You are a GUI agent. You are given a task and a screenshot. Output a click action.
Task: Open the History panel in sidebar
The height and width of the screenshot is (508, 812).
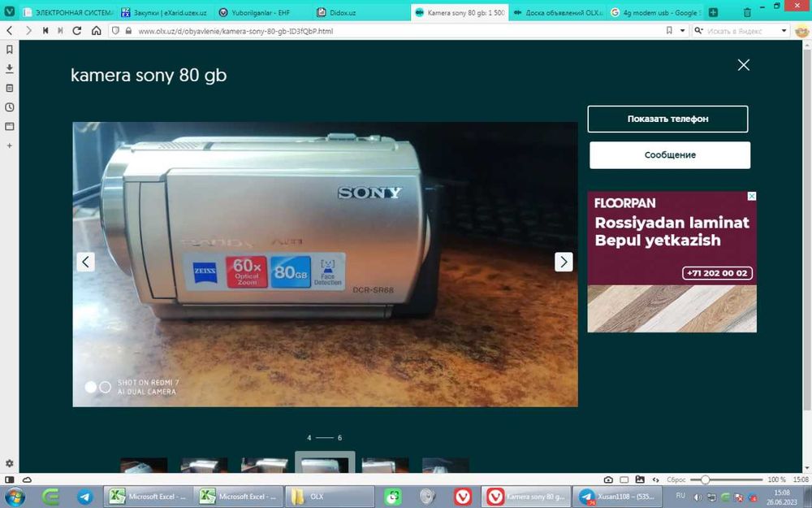9,107
